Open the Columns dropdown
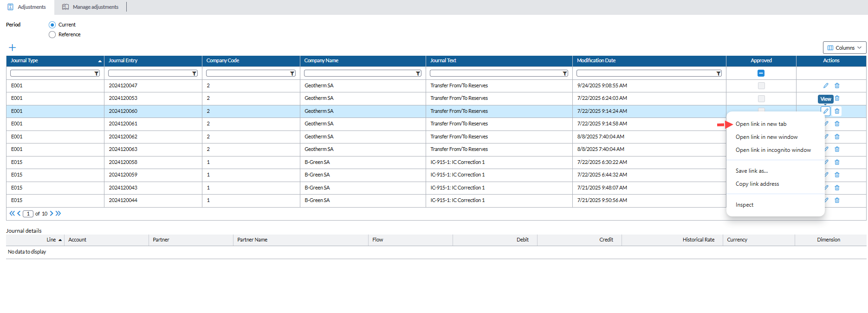 [844, 48]
